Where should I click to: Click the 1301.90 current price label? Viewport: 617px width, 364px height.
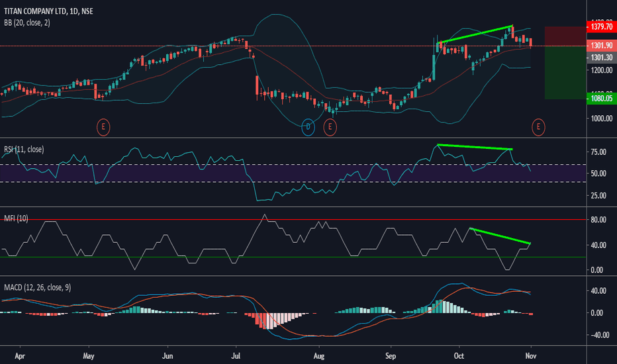601,45
